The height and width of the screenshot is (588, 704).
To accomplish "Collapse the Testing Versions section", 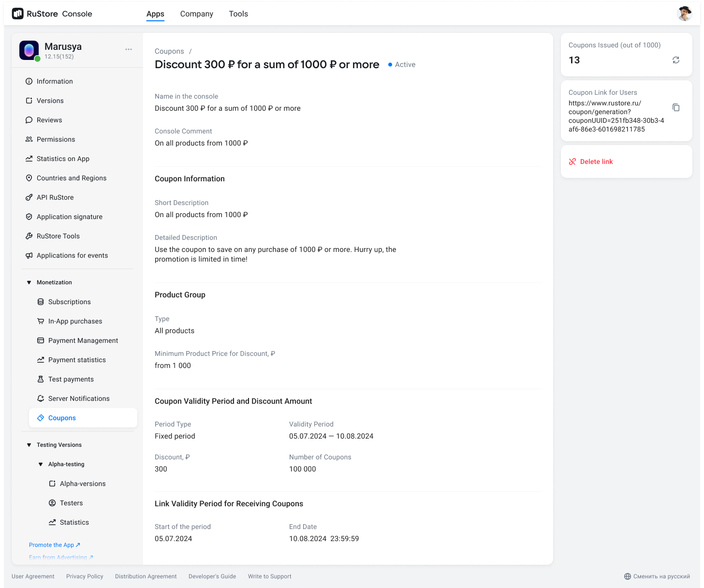I will 29,445.
